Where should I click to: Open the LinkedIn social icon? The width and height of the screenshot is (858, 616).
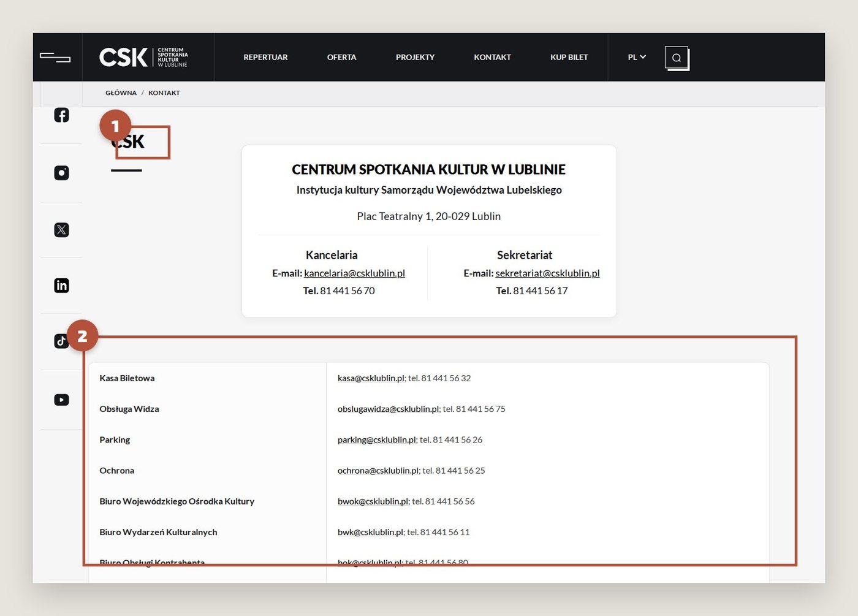tap(61, 286)
